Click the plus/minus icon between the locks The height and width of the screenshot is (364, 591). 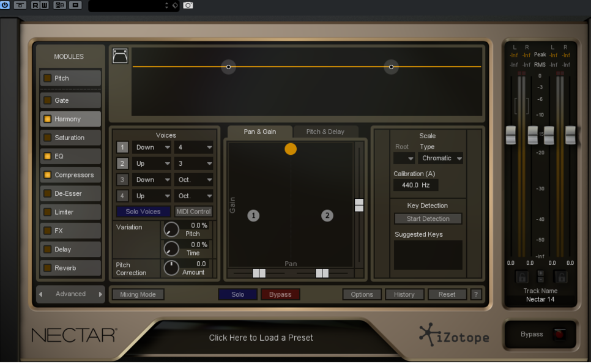540,276
